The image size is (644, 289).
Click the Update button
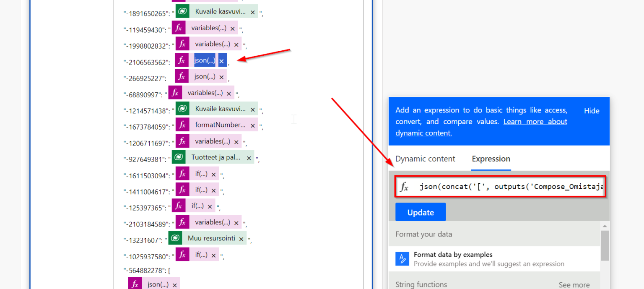pyautogui.click(x=420, y=212)
